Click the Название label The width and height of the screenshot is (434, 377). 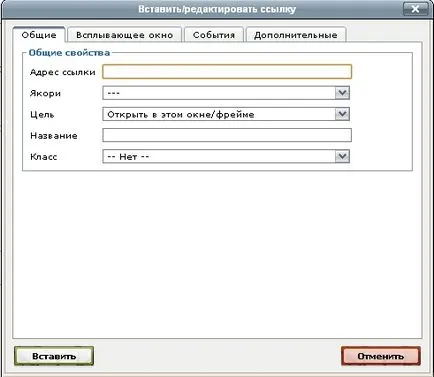pyautogui.click(x=54, y=136)
